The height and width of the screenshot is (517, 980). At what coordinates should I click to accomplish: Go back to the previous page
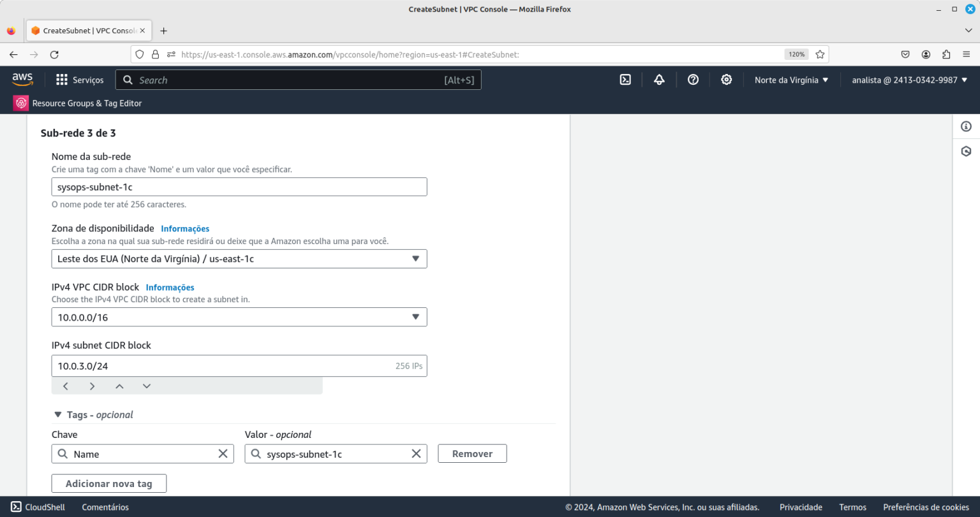click(13, 54)
